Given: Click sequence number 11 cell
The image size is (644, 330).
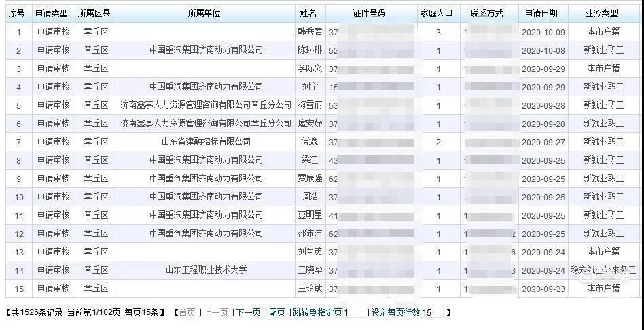Looking at the screenshot, I should 19,215.
